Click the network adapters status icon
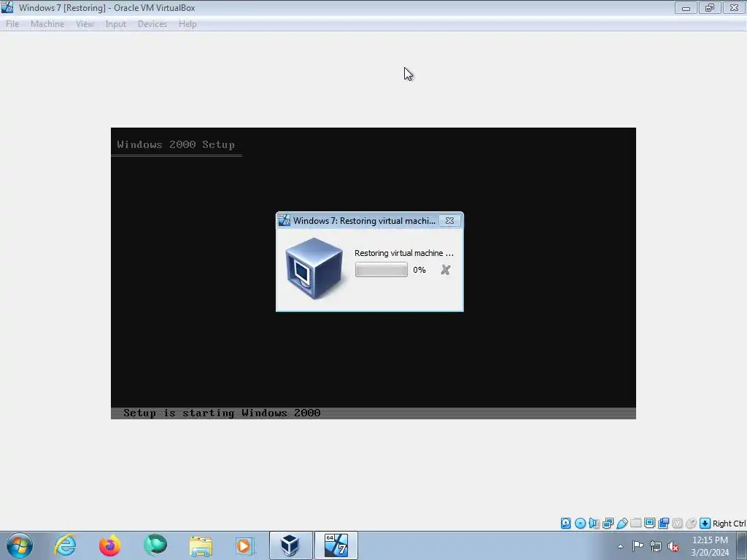Image resolution: width=747 pixels, height=560 pixels. [608, 524]
